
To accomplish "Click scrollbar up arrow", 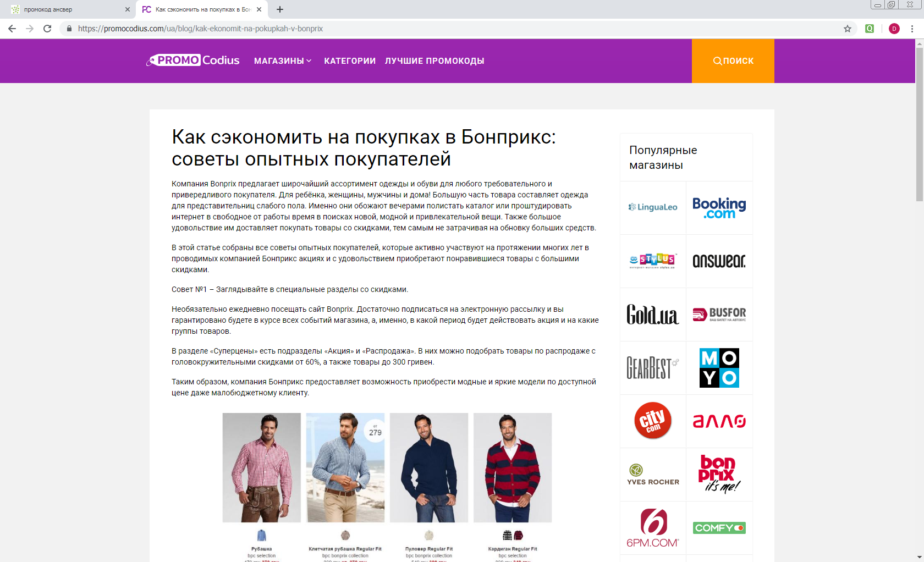I will [x=919, y=43].
